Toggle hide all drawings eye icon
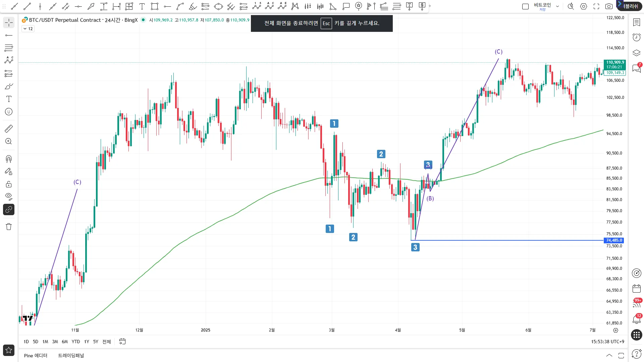The image size is (644, 362). click(9, 196)
